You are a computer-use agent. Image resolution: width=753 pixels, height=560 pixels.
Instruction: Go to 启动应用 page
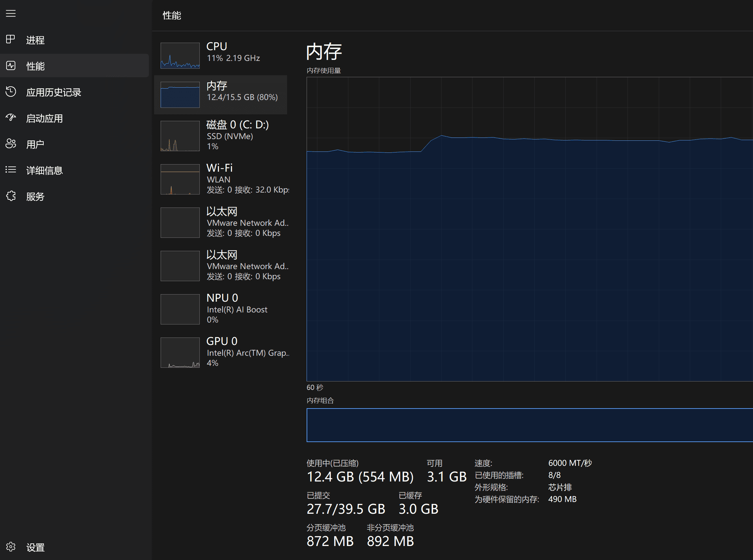click(x=74, y=118)
